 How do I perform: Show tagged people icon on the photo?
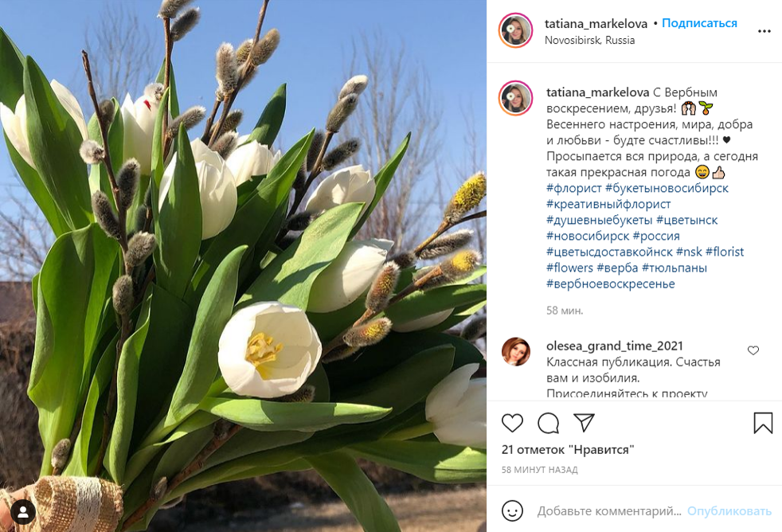pyautogui.click(x=23, y=511)
